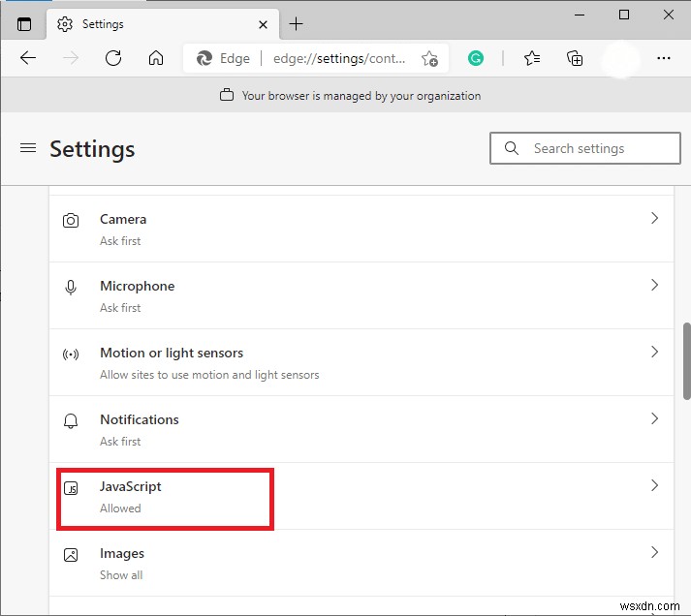The width and height of the screenshot is (691, 616).
Task: Click the browser Back arrow
Action: 28,58
